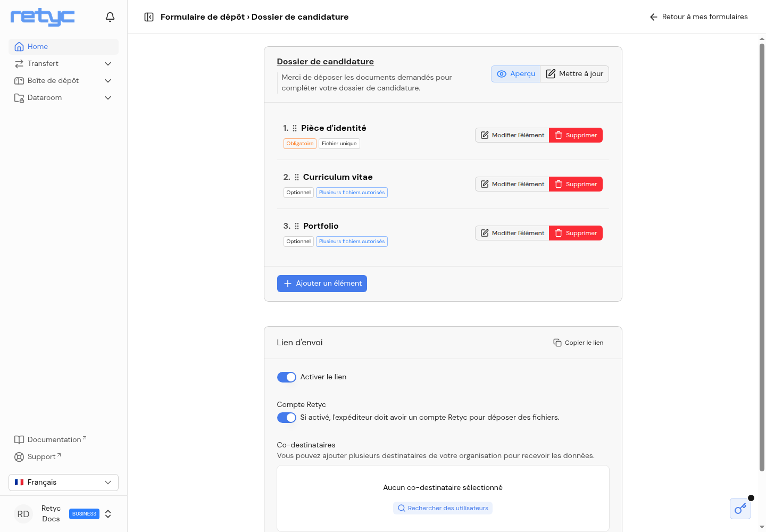Toggle the Activer le lien switch
766x532 pixels.
click(x=287, y=377)
